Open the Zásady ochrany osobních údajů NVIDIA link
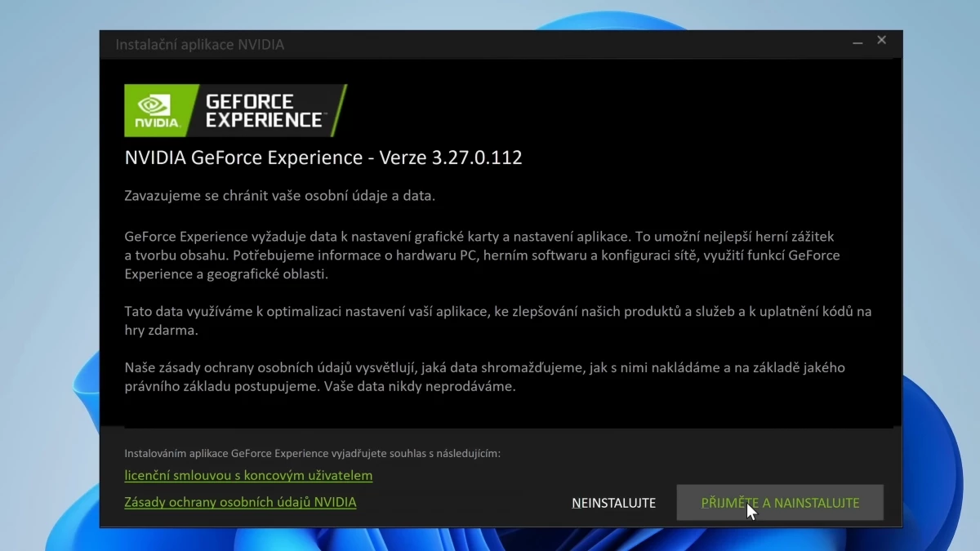 pyautogui.click(x=240, y=502)
